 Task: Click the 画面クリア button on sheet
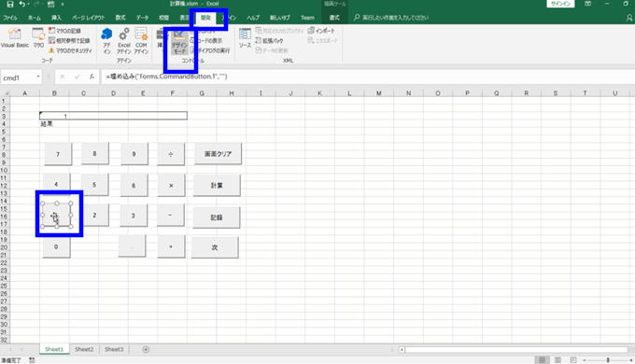click(x=218, y=153)
